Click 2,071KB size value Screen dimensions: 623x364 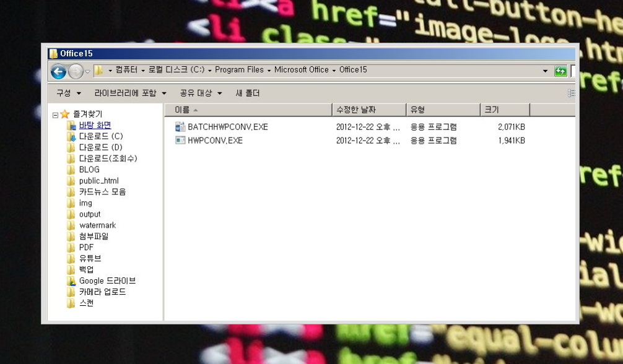pyautogui.click(x=512, y=127)
